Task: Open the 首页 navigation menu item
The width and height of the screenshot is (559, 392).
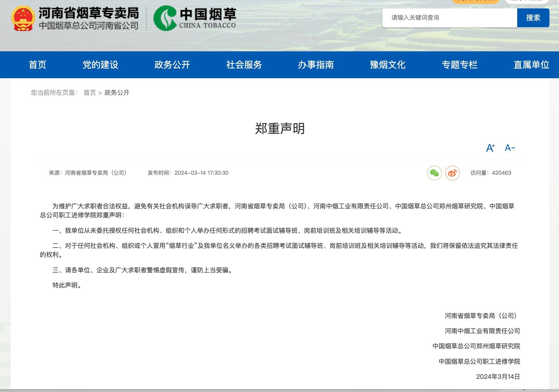Action: [x=38, y=65]
